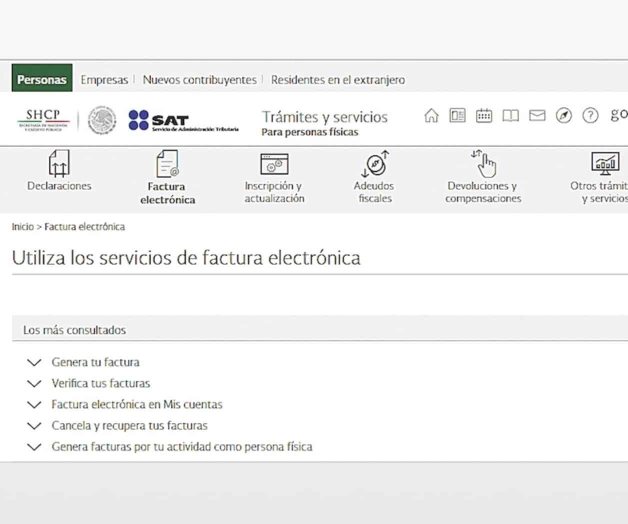Click the Adeudos fiscales coin icon
This screenshot has width=628, height=524.
(x=375, y=163)
